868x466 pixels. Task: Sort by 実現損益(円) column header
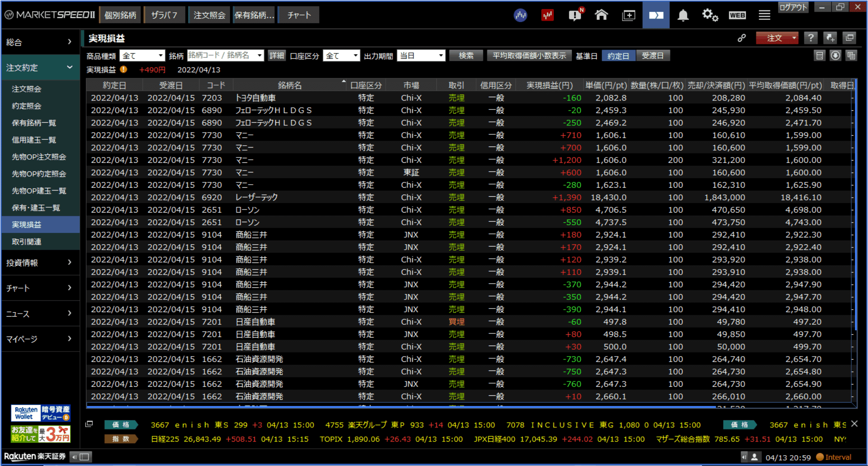[x=550, y=85]
